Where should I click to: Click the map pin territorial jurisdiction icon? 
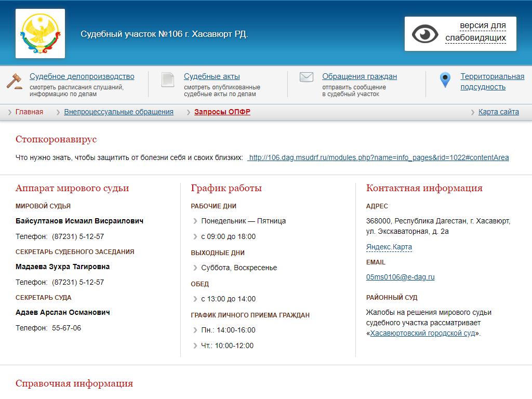(445, 80)
